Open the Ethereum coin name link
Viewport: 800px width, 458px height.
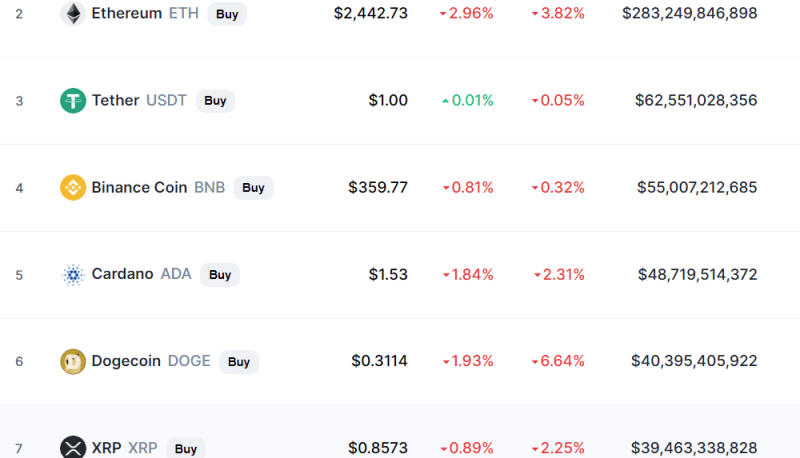[x=127, y=13]
